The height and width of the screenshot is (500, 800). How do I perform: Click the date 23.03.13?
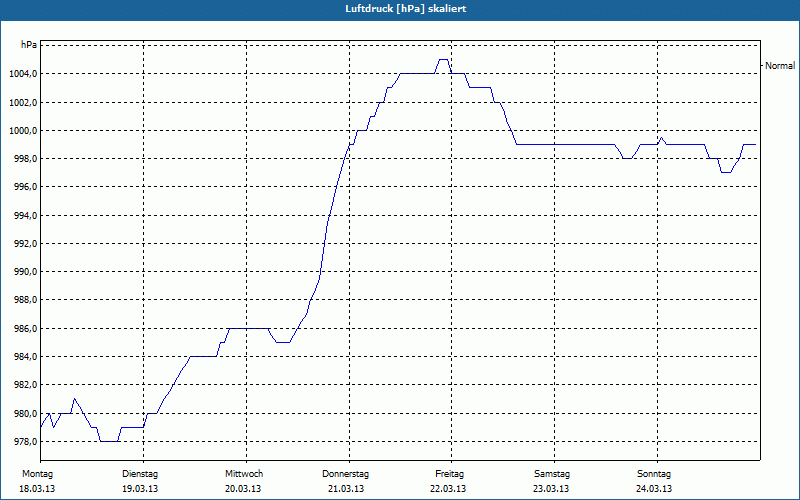[551, 489]
